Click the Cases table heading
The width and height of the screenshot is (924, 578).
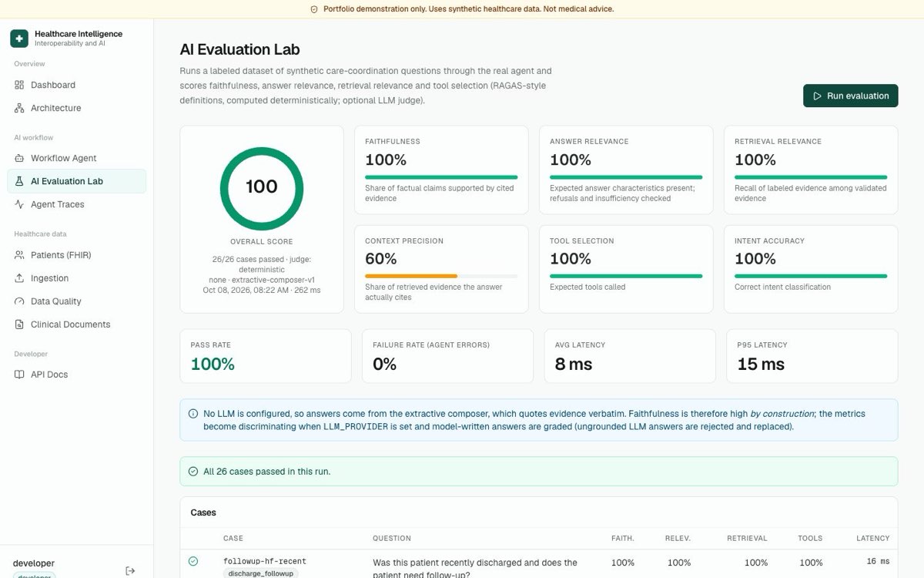[x=203, y=512]
